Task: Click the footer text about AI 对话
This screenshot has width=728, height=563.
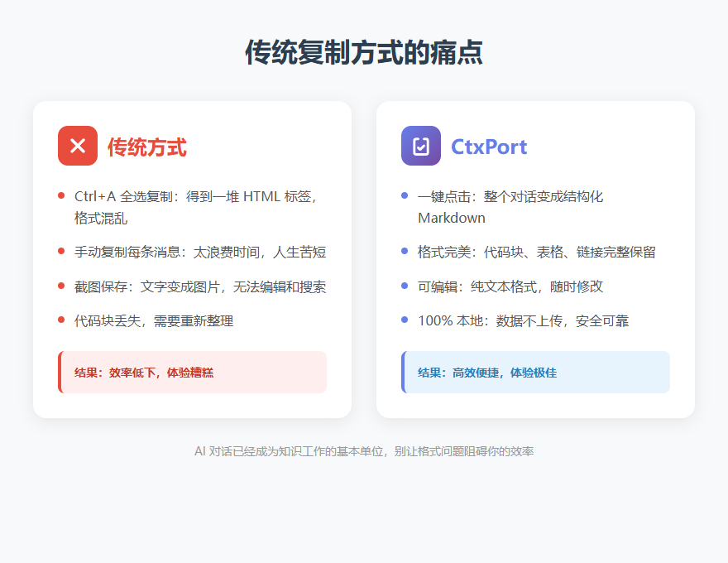Action: click(364, 450)
